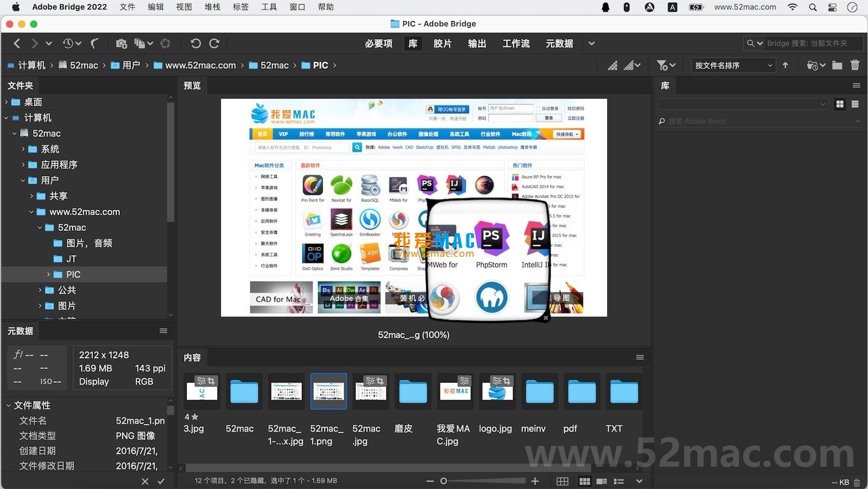The height and width of the screenshot is (489, 868).
Task: Click the boomerang return-to-app icon
Action: (x=95, y=43)
